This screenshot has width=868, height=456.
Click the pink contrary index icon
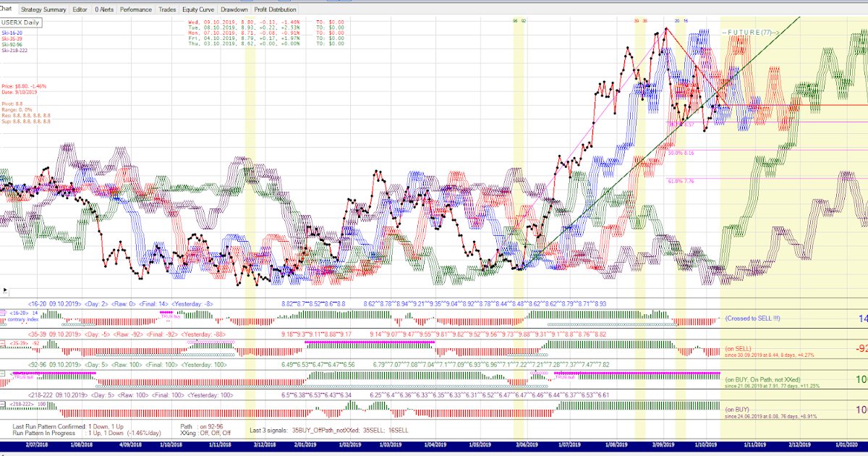coord(4,313)
